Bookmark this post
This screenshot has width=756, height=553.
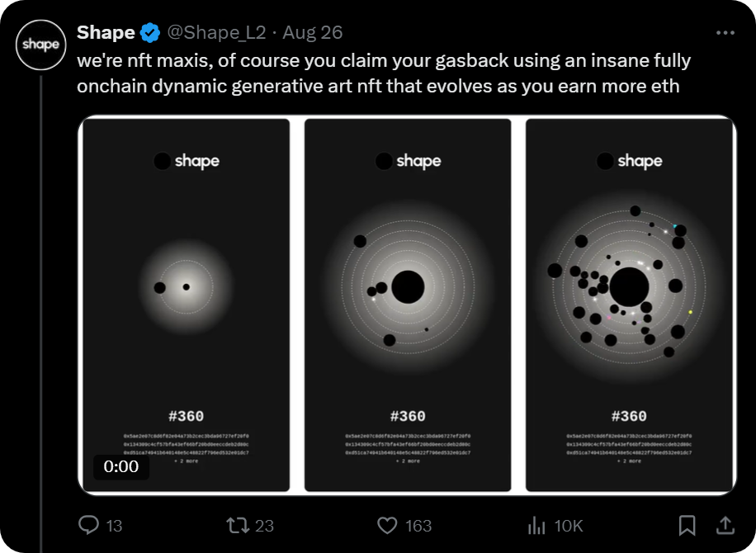click(687, 526)
